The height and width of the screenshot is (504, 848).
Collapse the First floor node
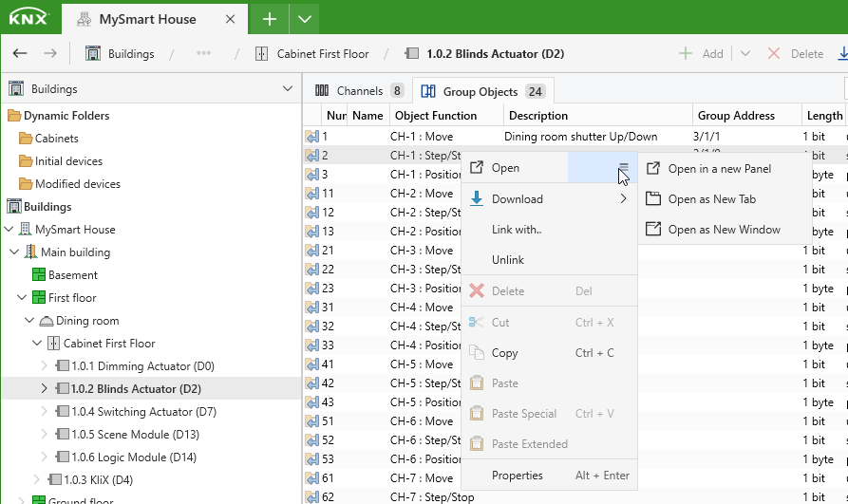coord(22,297)
